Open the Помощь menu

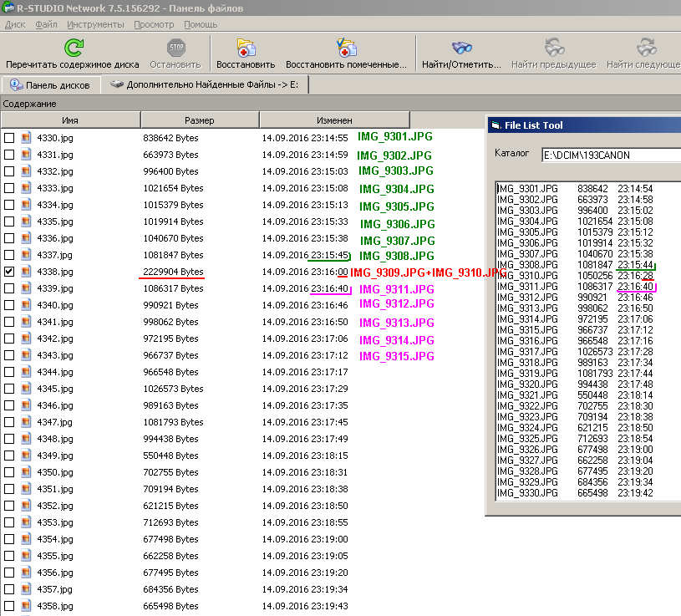pos(201,24)
